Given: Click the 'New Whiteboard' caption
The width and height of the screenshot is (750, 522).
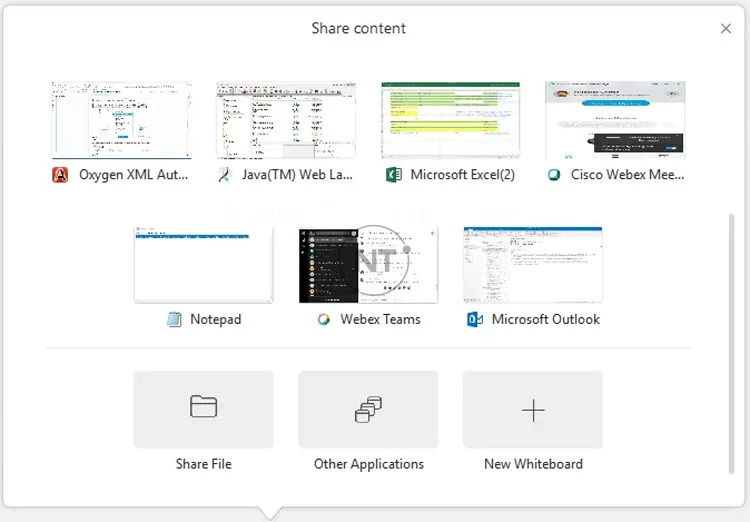Looking at the screenshot, I should pyautogui.click(x=533, y=464).
